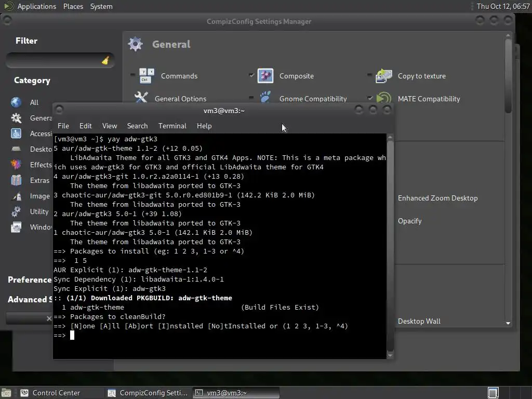Enable the Commands plugin checkbox
532x399 pixels.
tap(132, 75)
